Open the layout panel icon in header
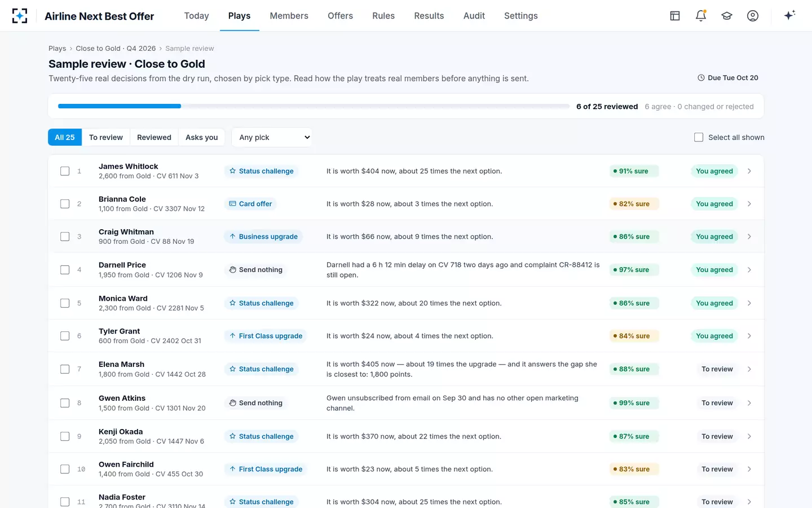 click(675, 16)
